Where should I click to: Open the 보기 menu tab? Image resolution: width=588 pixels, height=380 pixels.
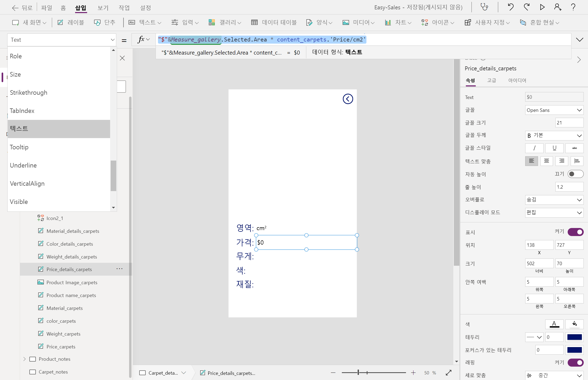point(103,8)
